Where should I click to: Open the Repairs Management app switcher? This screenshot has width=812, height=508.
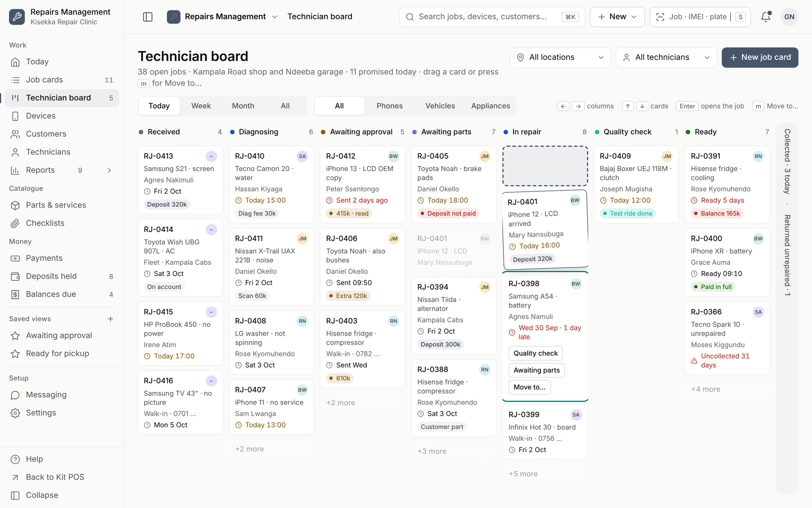(222, 17)
